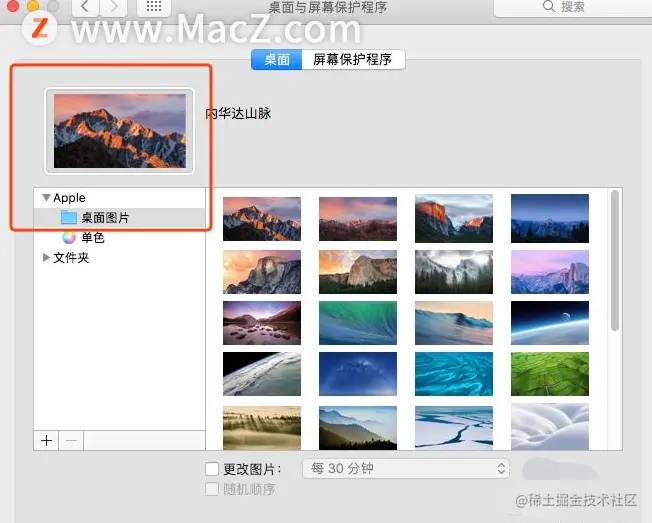Choose the dark blue night mountains wallpaper

pyautogui.click(x=550, y=218)
